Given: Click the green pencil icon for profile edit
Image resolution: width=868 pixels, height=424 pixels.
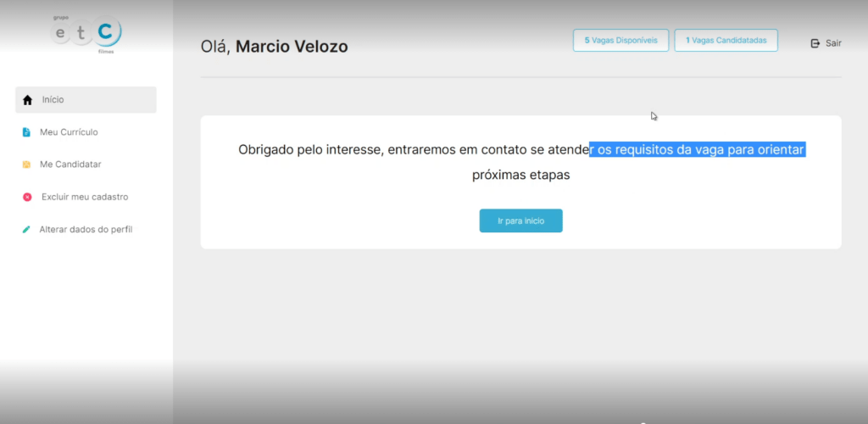Looking at the screenshot, I should tap(26, 229).
